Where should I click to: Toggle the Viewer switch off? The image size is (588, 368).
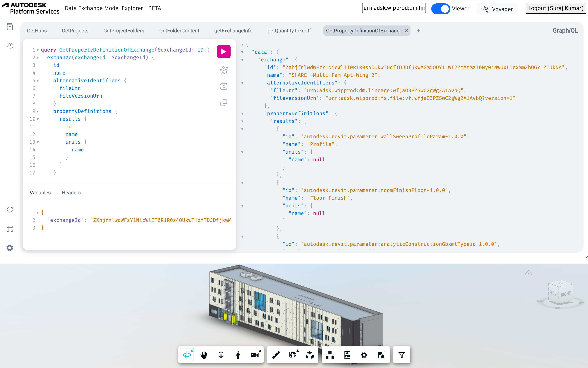[440, 9]
